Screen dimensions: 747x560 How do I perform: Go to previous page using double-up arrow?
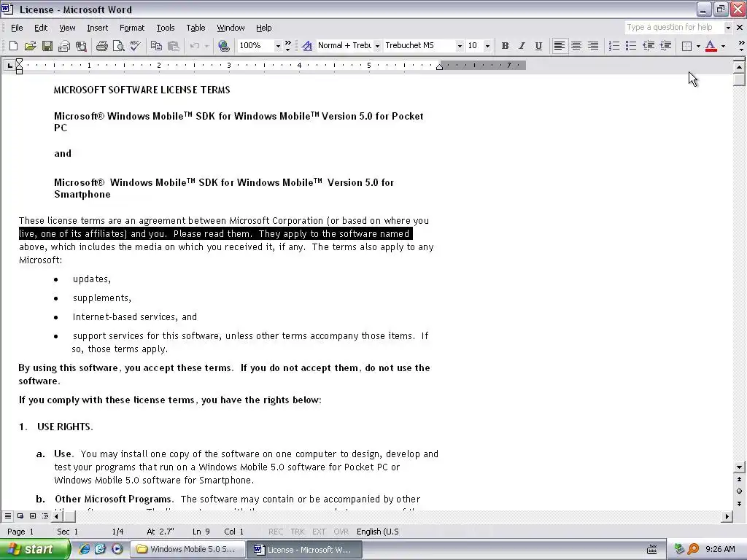point(739,479)
